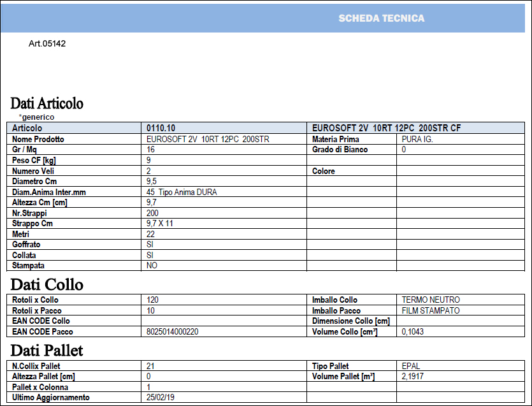532x406 pixels.
Task: Click the Dati Pallet section heading
Action: click(x=47, y=351)
